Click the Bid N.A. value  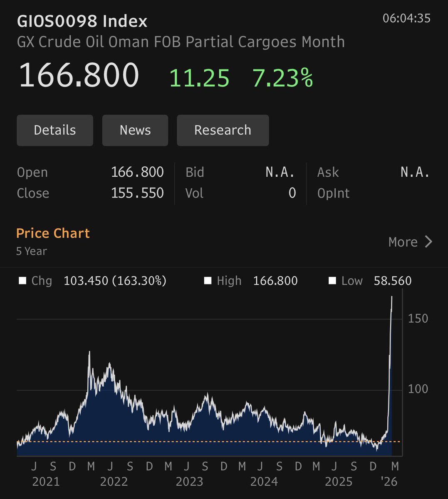(280, 172)
